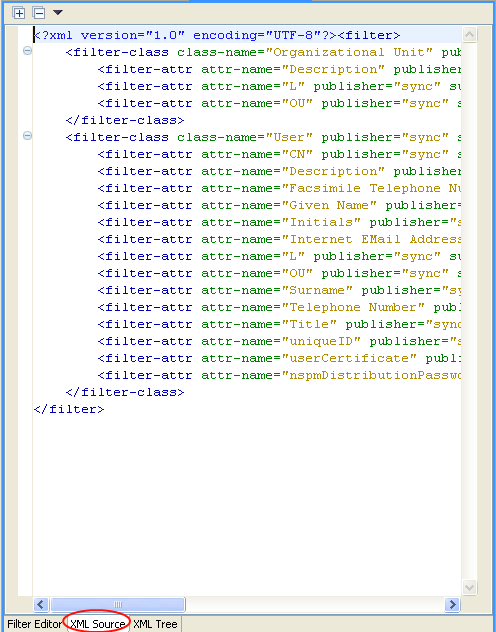The width and height of the screenshot is (496, 632).
Task: Click the "Telephone Number" attr-name value
Action: pyautogui.click(x=353, y=307)
